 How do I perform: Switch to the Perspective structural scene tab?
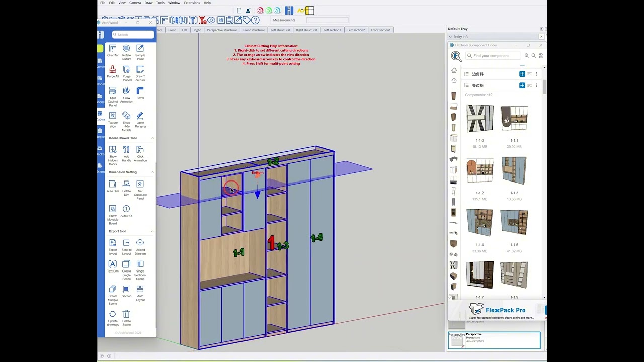point(222,30)
